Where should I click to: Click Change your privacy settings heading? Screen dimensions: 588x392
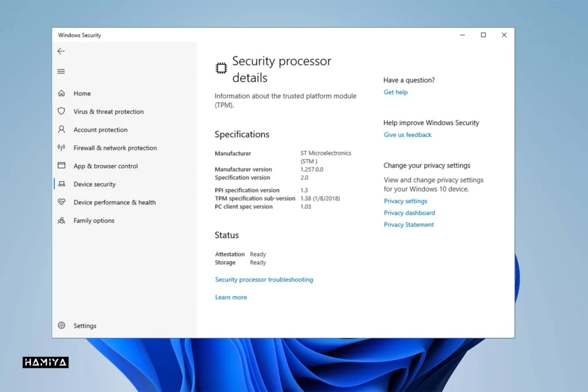427,166
